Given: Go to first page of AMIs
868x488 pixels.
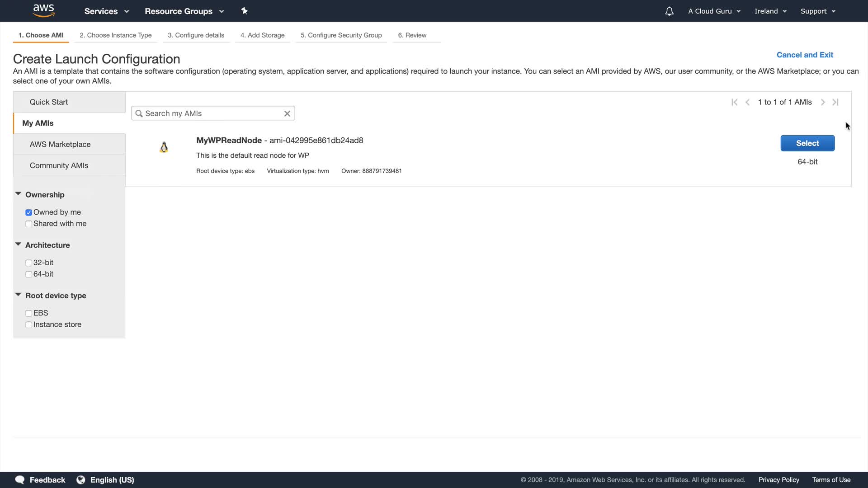Looking at the screenshot, I should [x=734, y=102].
